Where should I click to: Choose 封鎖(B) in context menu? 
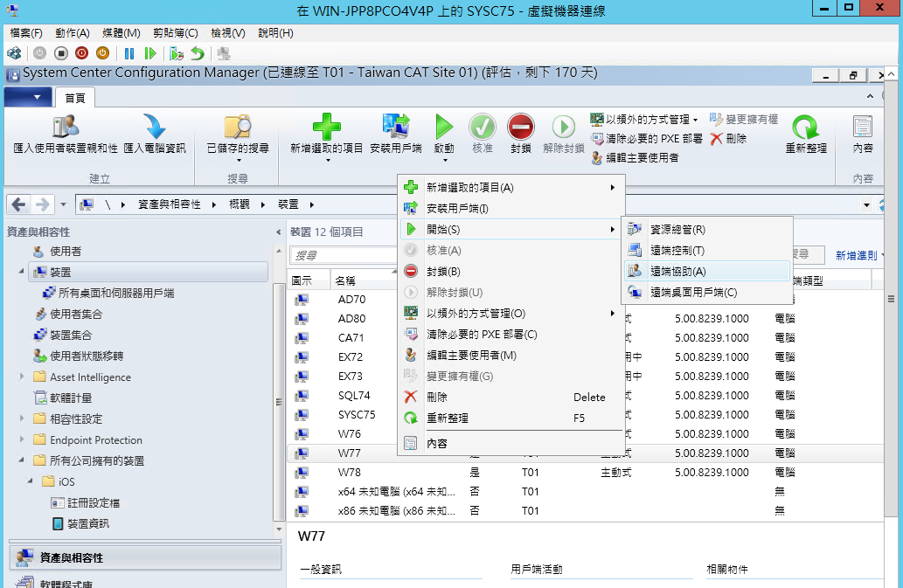[x=511, y=271]
